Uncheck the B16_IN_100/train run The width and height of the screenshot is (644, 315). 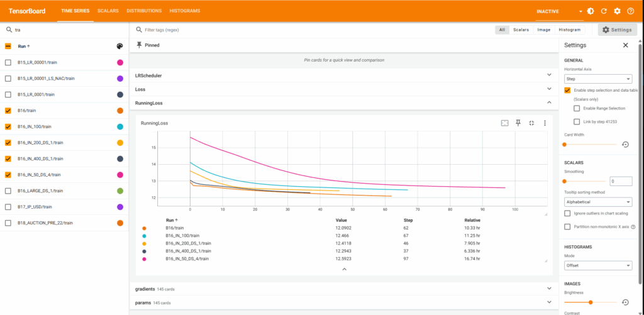pos(8,126)
